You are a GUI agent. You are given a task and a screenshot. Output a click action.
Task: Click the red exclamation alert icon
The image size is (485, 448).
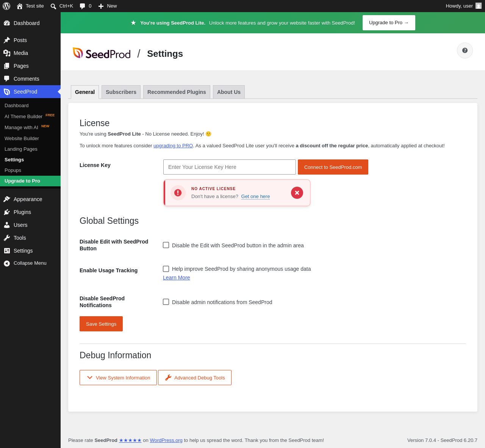click(178, 193)
